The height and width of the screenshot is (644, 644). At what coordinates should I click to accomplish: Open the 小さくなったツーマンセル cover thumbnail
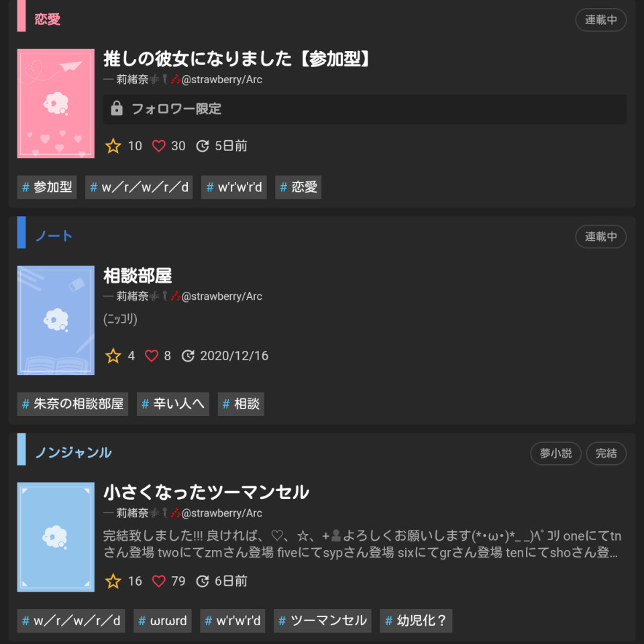pos(56,537)
